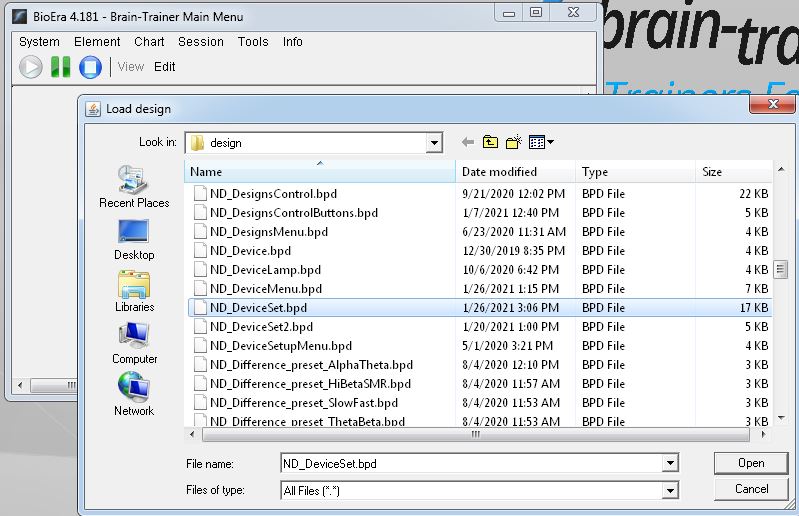Open Network location
The width and height of the screenshot is (799, 516).
click(x=134, y=395)
